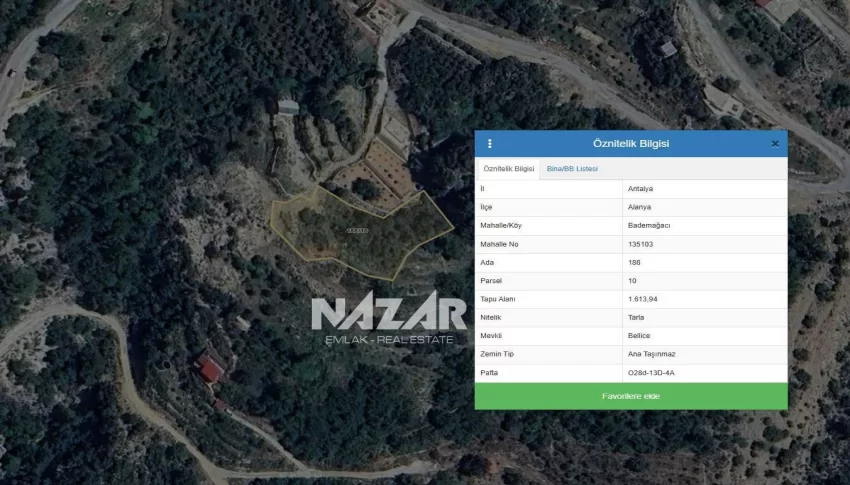Open the three-dot menu in panel header

[x=489, y=144]
